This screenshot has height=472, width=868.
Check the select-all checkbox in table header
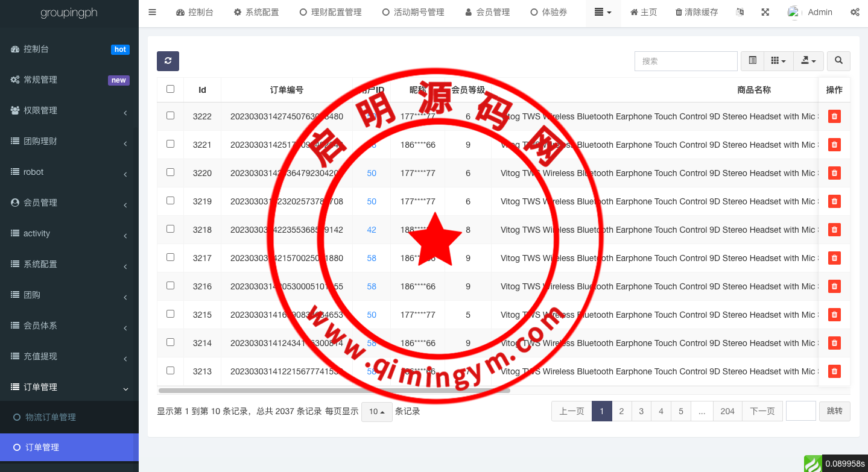point(170,89)
